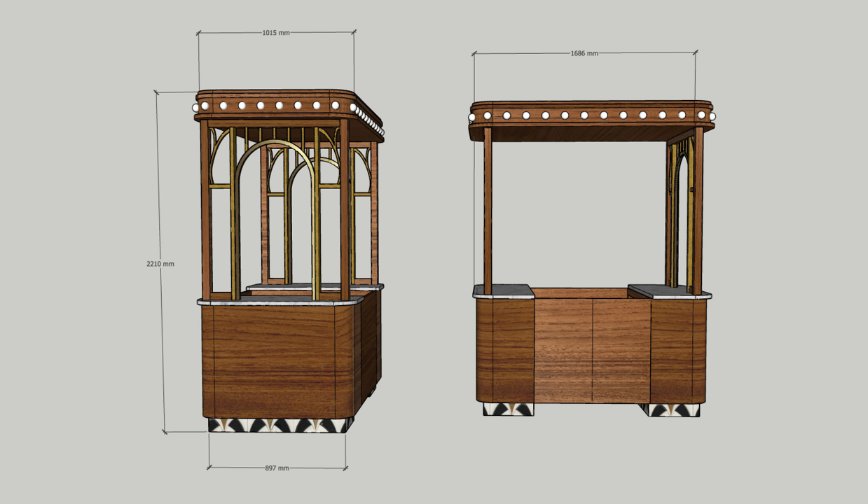Viewport: 868px width, 504px height.
Task: Select the 1686 mm width dimension label
Action: (584, 53)
